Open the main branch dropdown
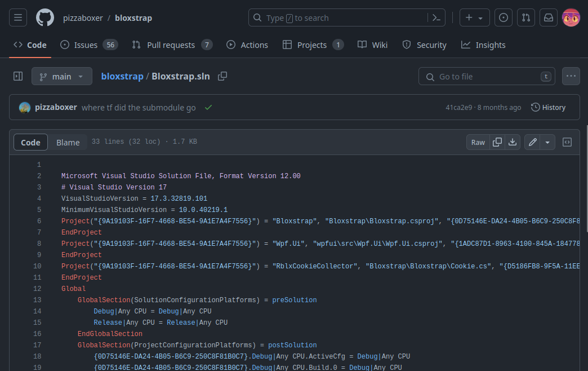This screenshot has width=588, height=371. click(x=62, y=76)
